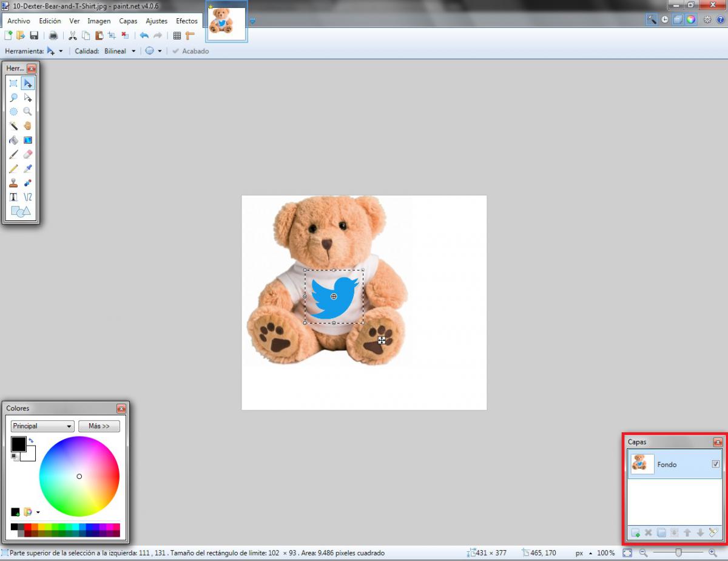
Task: Select the Zoom magnifier tool in toolbox
Action: 28,112
